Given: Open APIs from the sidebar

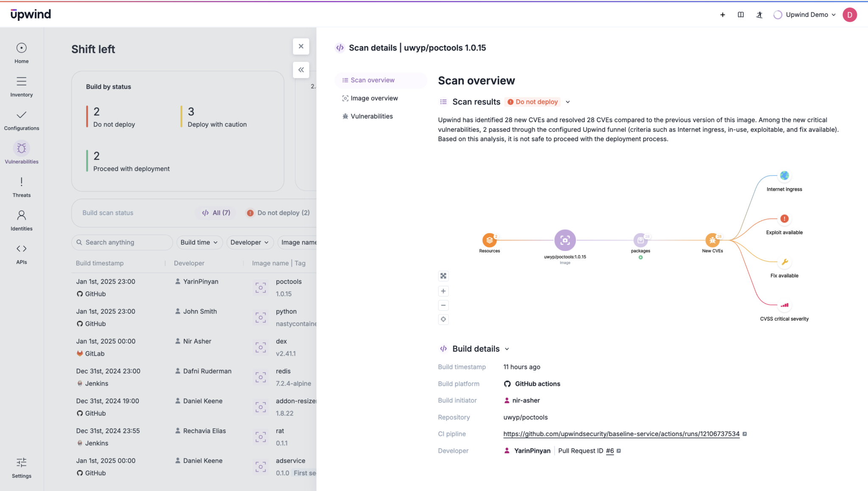Looking at the screenshot, I should (21, 254).
